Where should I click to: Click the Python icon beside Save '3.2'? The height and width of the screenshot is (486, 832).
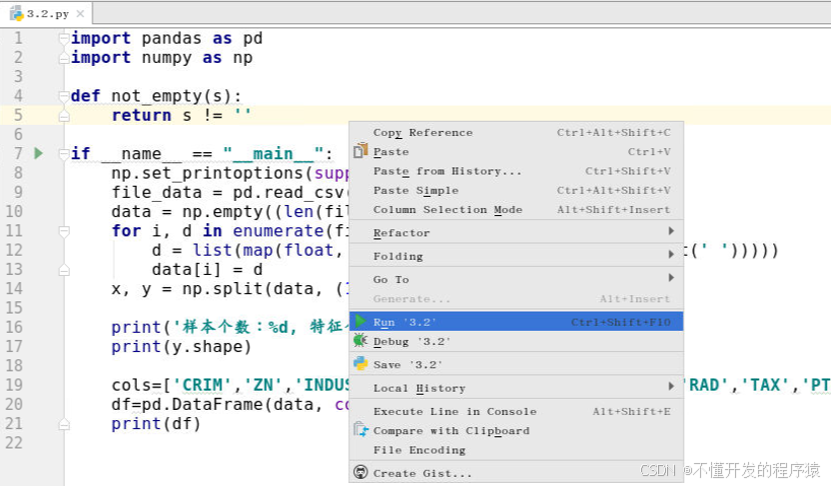point(361,363)
